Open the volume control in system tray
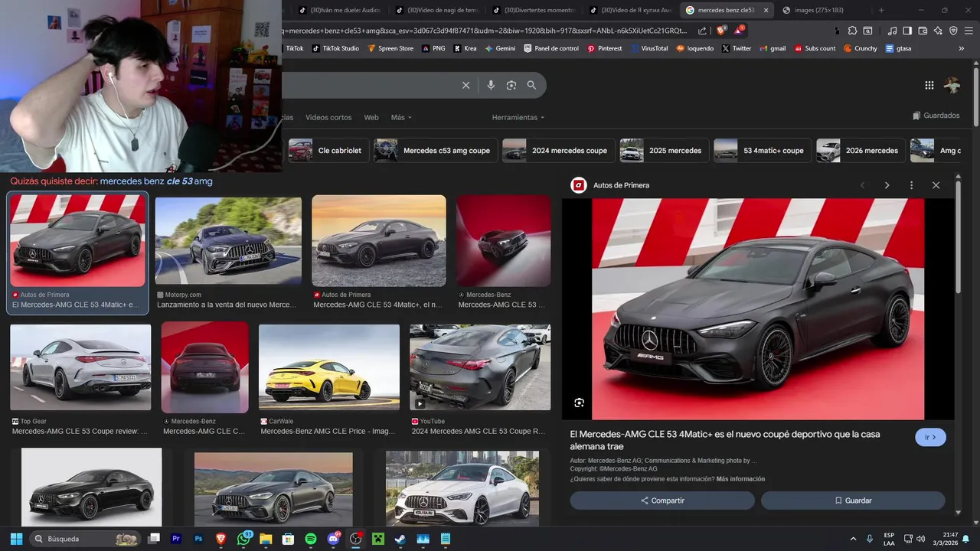 [x=921, y=539]
